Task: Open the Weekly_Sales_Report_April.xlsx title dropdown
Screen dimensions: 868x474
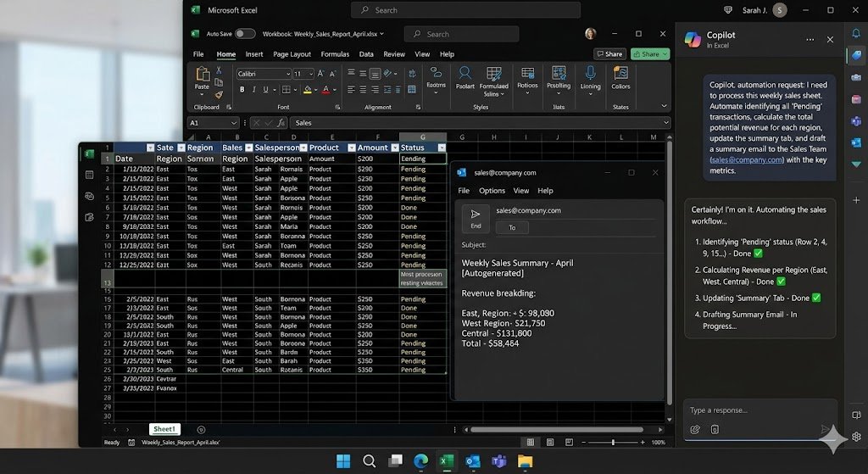Action: pyautogui.click(x=381, y=34)
